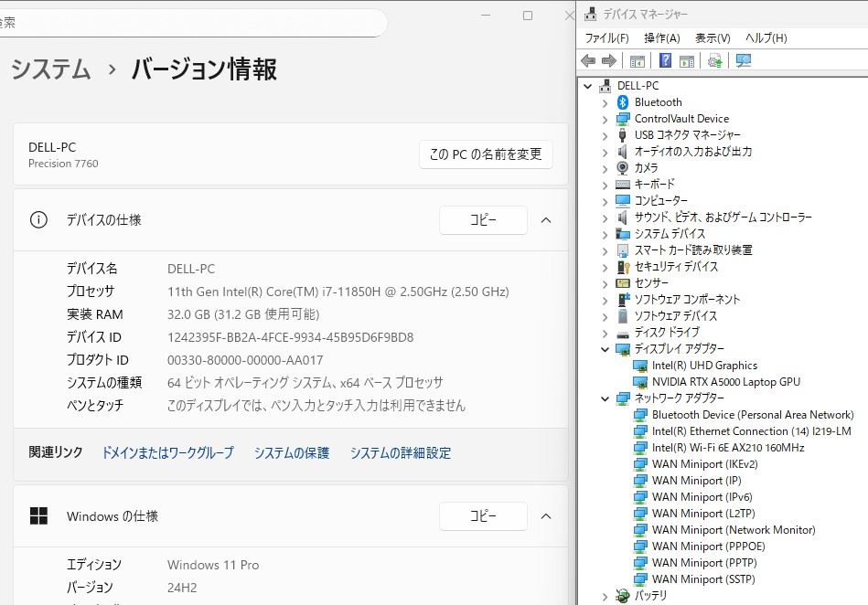The image size is (868, 605).
Task: Open the show/hide console tree toolbar icon
Action: pyautogui.click(x=638, y=61)
